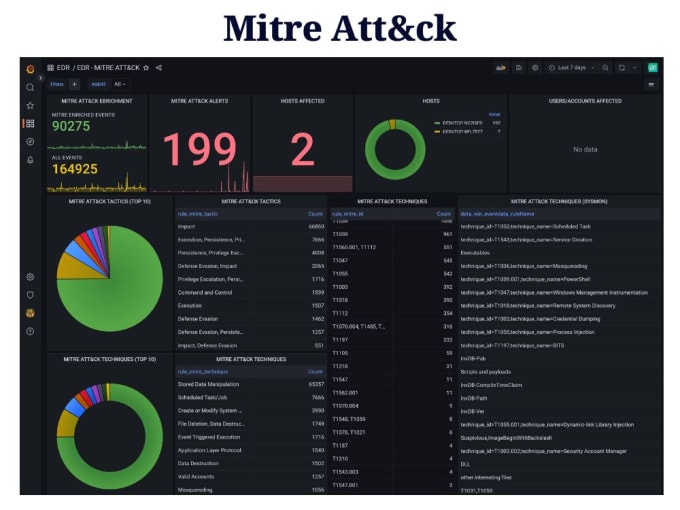Expand the sidebar with chevron arrow
Viewport: 680px width, 510px height.
point(41,78)
